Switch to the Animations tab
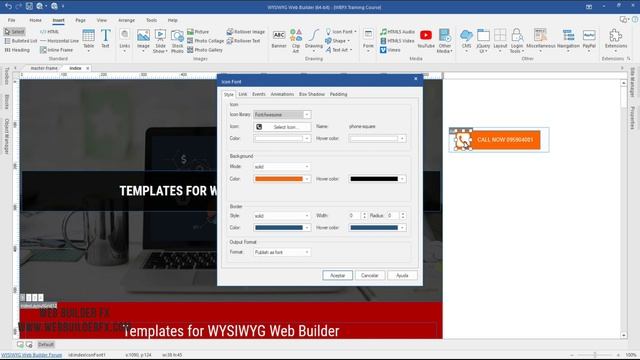The width and height of the screenshot is (640, 360). [282, 94]
